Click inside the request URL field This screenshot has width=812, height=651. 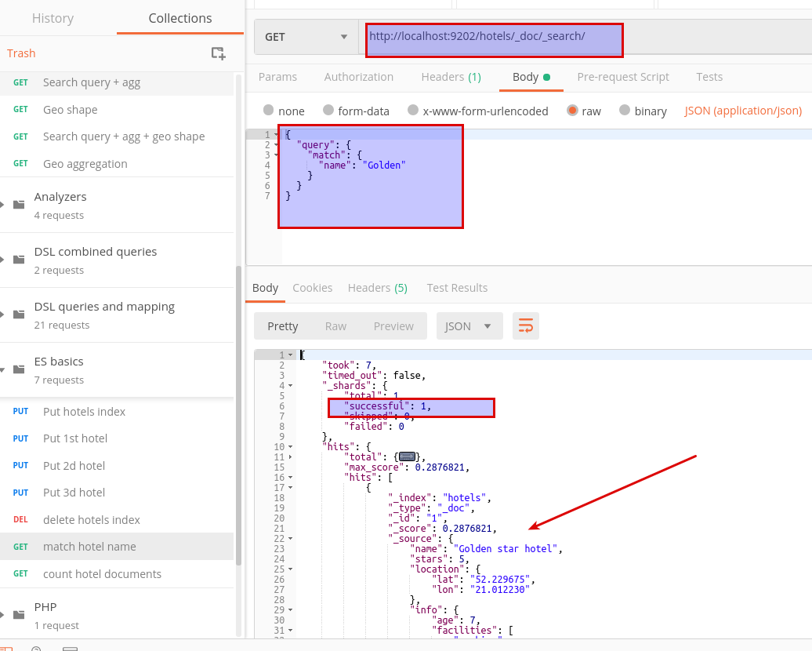[494, 36]
